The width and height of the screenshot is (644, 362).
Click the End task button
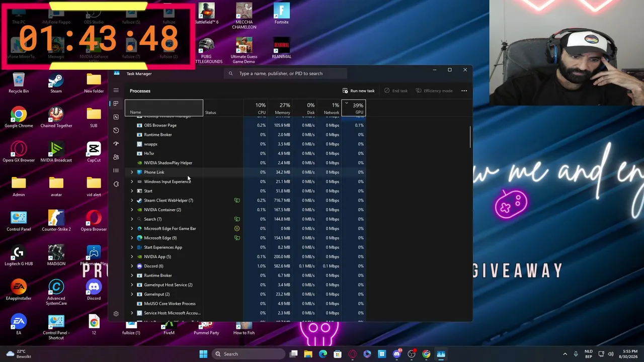point(396,90)
